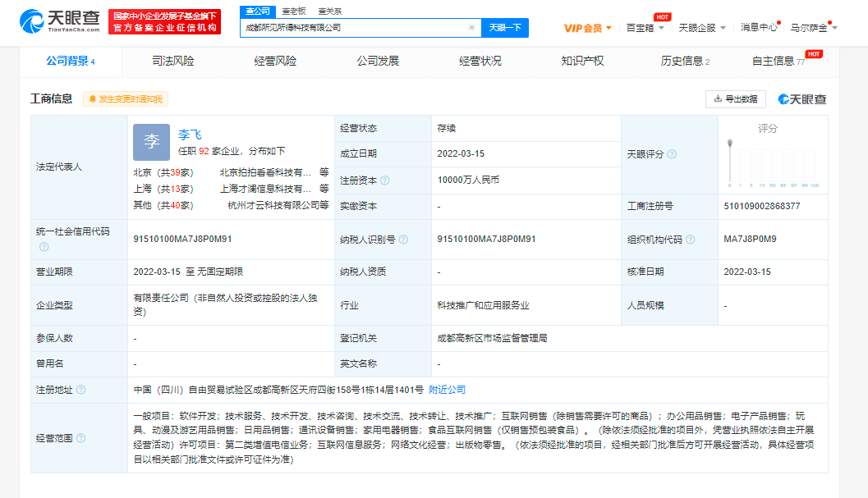Switch to 查关系 search tab

pos(330,11)
